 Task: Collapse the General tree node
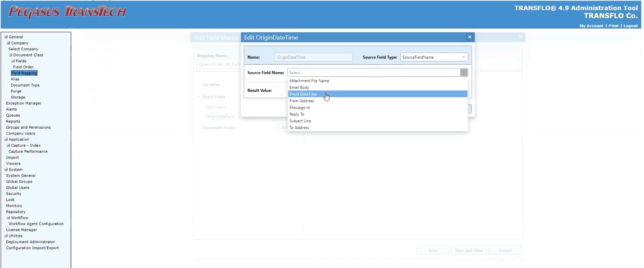[x=6, y=37]
